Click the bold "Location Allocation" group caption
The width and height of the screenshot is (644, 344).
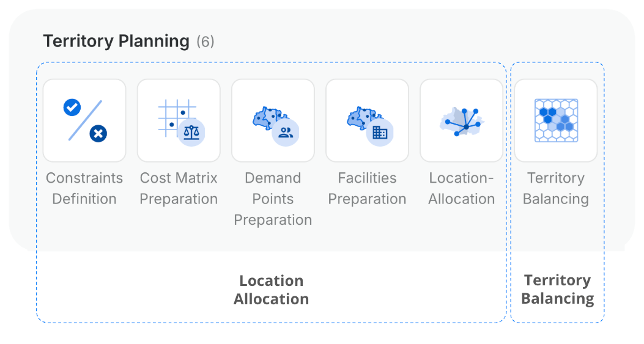tap(271, 290)
